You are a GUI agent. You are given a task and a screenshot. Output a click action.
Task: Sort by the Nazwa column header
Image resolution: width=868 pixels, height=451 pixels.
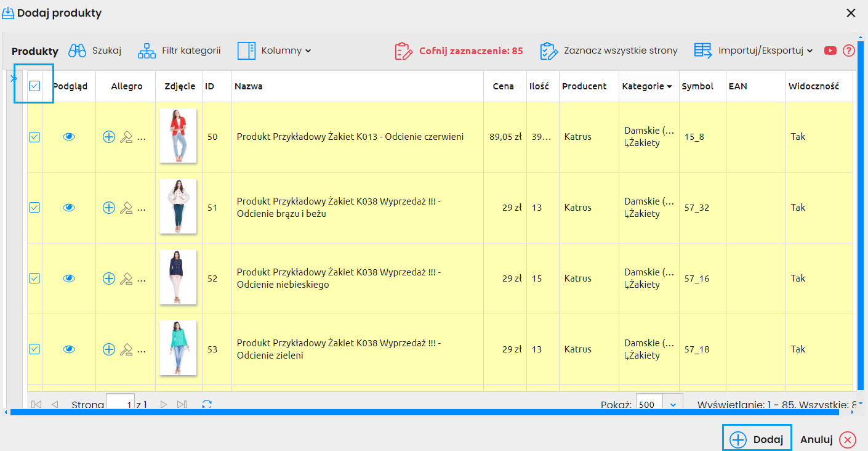click(x=249, y=86)
